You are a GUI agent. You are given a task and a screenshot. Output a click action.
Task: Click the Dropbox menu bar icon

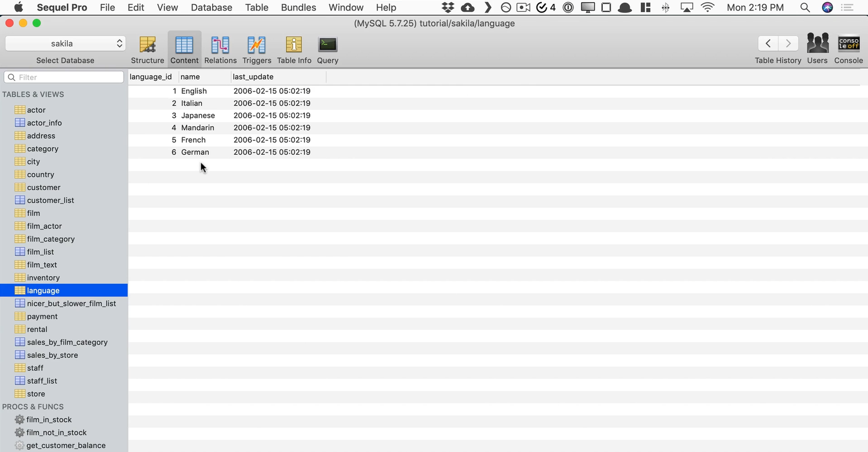[448, 7]
